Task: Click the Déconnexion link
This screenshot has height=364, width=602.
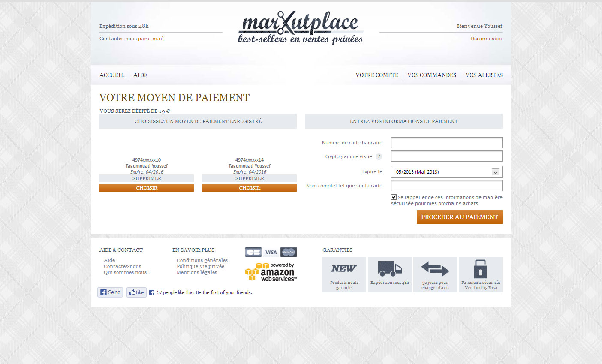Action: [x=486, y=39]
